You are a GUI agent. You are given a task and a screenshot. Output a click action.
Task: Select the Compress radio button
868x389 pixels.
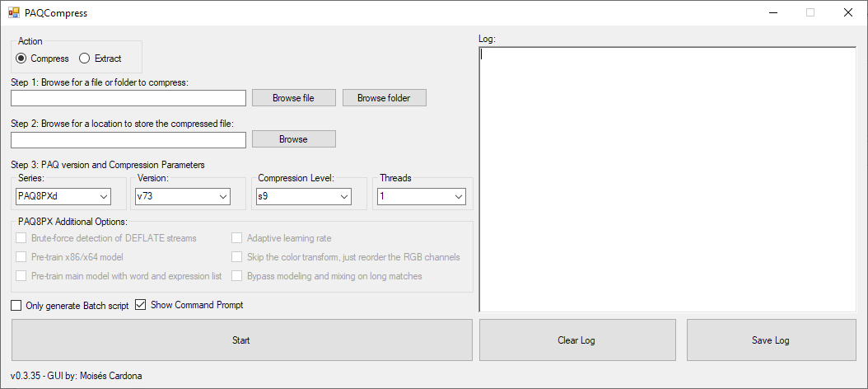click(21, 59)
